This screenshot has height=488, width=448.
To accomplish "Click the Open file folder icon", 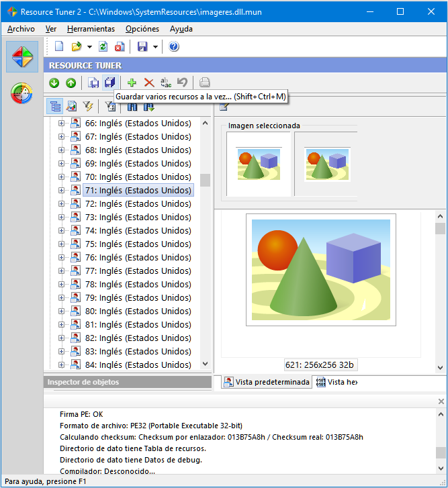I will [x=77, y=47].
